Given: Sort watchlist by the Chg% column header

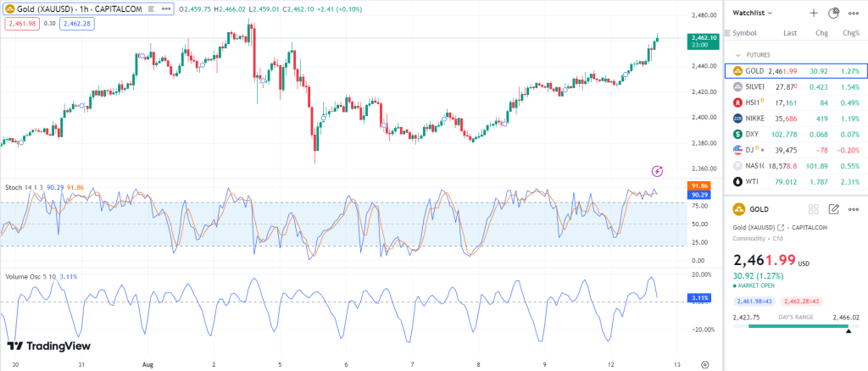Looking at the screenshot, I should [x=849, y=33].
